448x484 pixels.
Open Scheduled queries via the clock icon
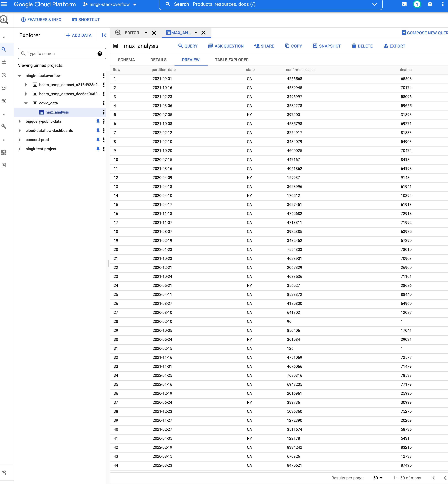tap(4, 75)
